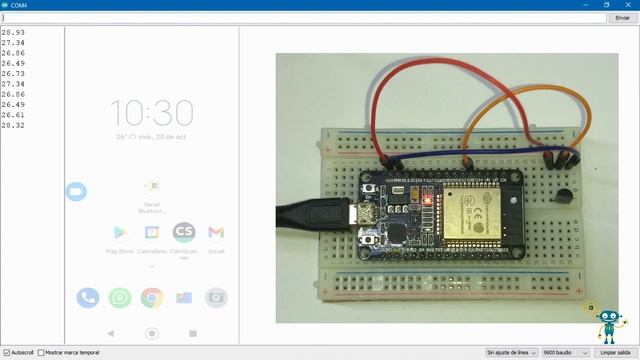Tap the gallery dock icon
The height and width of the screenshot is (360, 640).
coord(184,298)
